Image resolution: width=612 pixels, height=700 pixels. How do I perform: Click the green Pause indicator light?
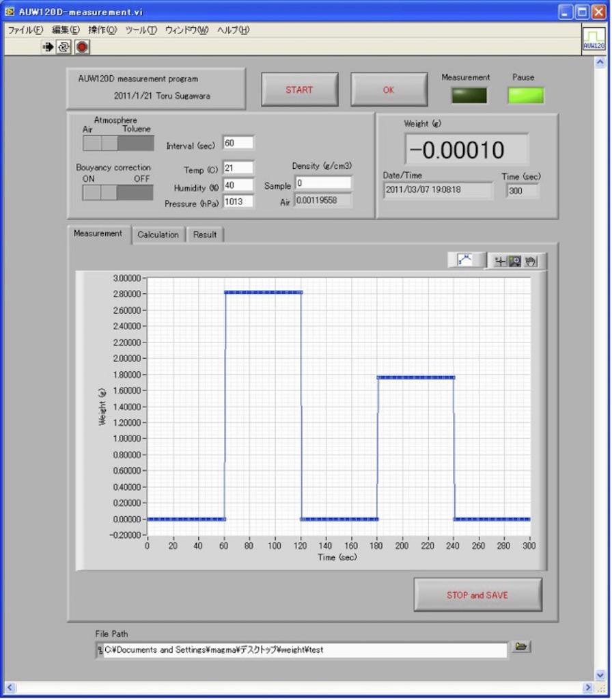pos(525,96)
